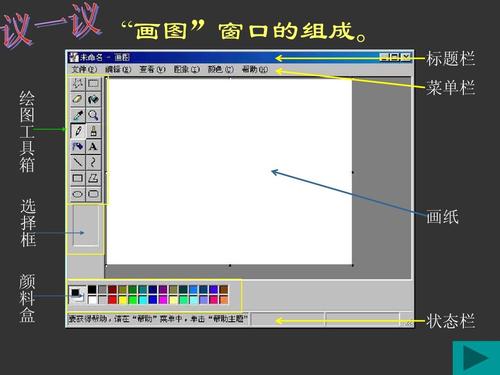Close the Paint window

coord(406,57)
